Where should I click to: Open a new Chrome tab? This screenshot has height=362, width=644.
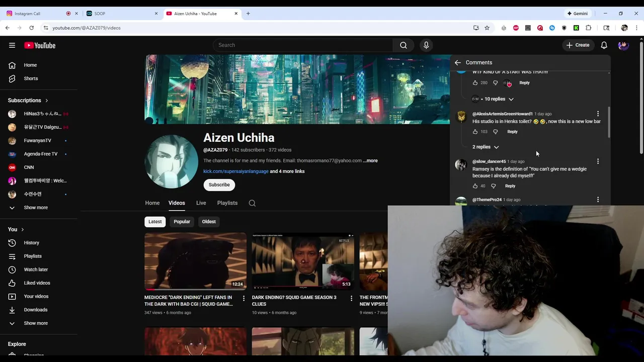[248, 14]
